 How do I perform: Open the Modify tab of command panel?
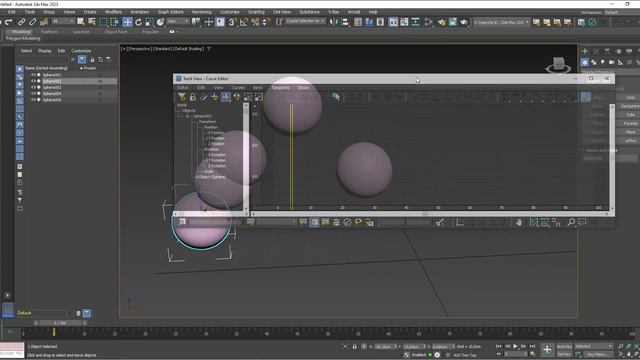[596, 51]
